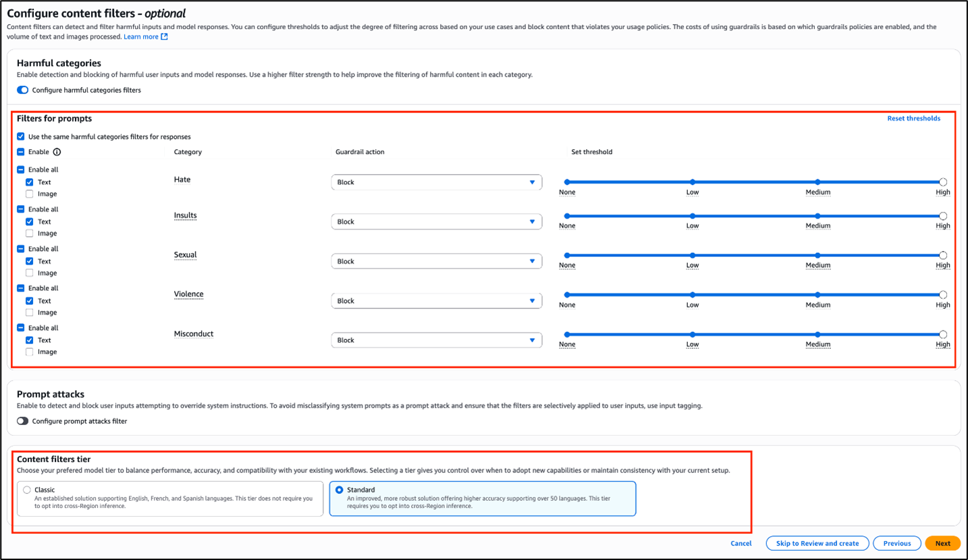Uncheck the Text filter for Violence
This screenshot has height=560, width=968.
(x=28, y=300)
